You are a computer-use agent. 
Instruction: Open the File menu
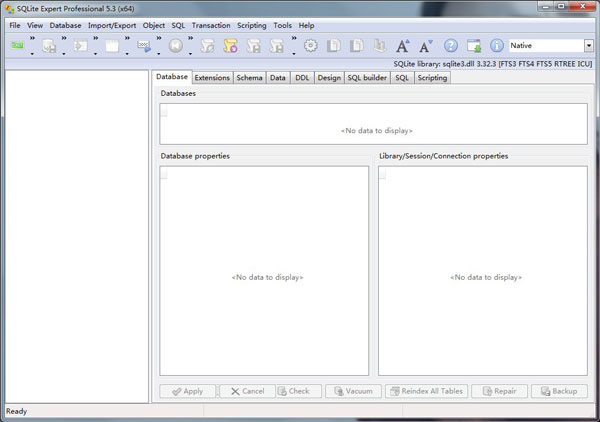click(15, 26)
